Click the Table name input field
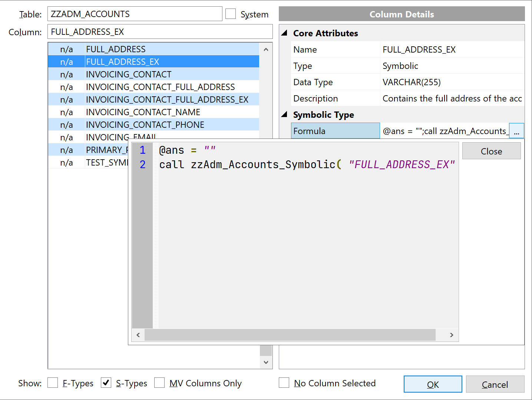Screen dimensions: 532x400 coord(135,14)
